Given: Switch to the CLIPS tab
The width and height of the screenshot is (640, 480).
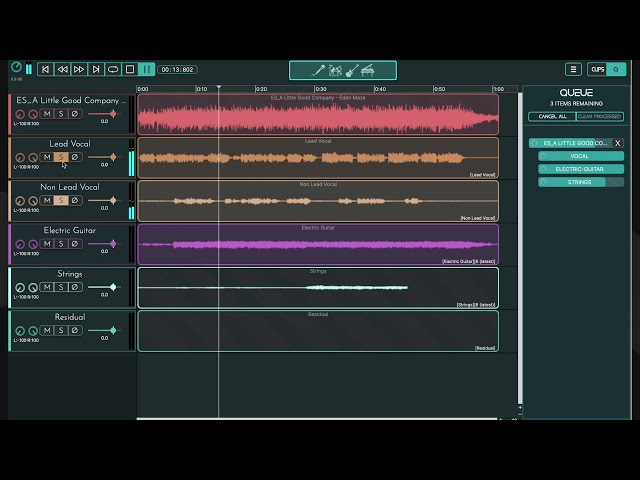Looking at the screenshot, I should point(598,69).
